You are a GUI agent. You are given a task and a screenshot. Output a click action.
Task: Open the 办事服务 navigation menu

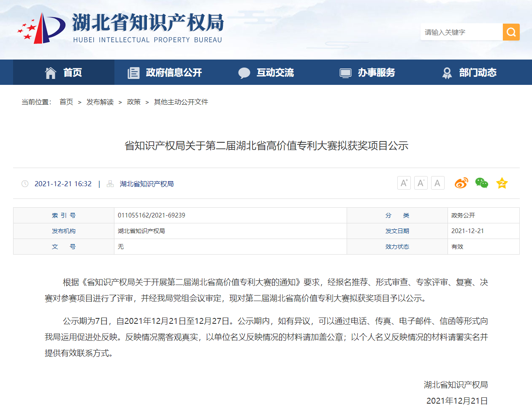[368, 73]
